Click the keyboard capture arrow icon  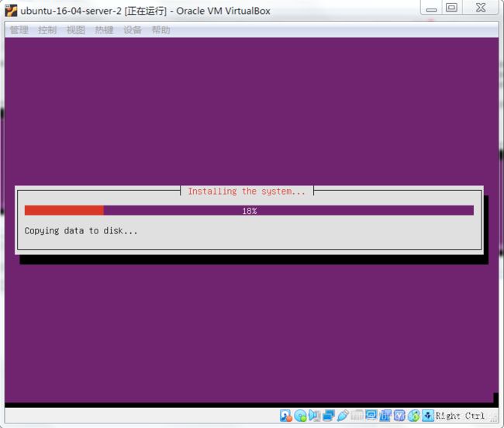(428, 416)
